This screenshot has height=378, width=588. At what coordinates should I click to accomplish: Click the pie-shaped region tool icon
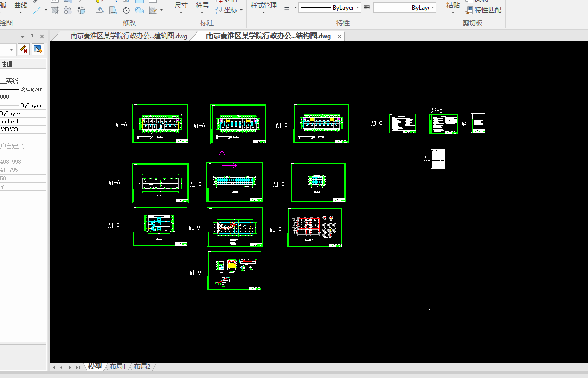pos(81,10)
